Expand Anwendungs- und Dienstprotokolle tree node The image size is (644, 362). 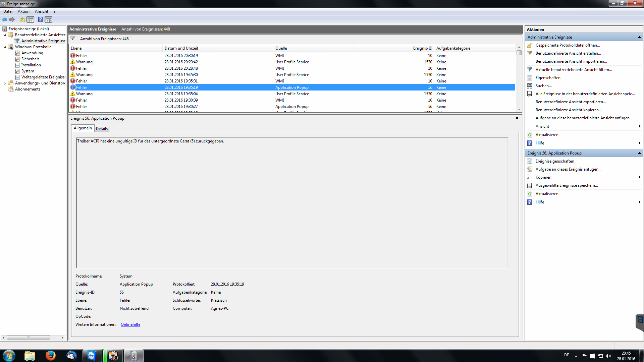[5, 83]
